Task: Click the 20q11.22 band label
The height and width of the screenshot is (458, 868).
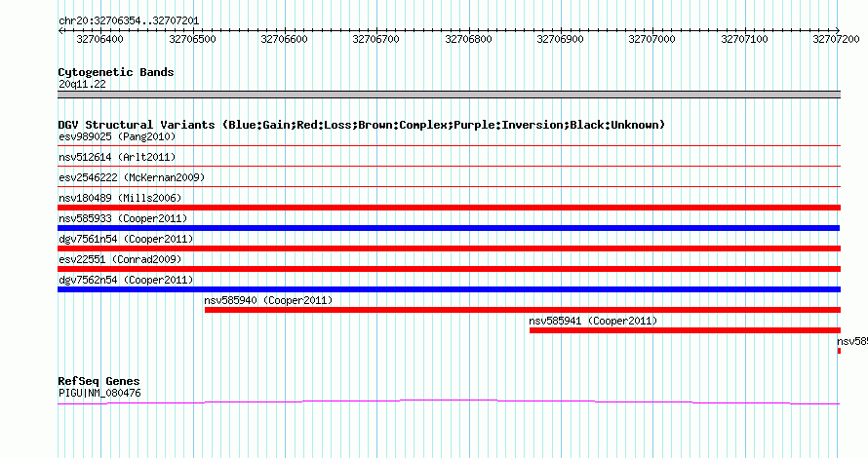Action: click(82, 84)
